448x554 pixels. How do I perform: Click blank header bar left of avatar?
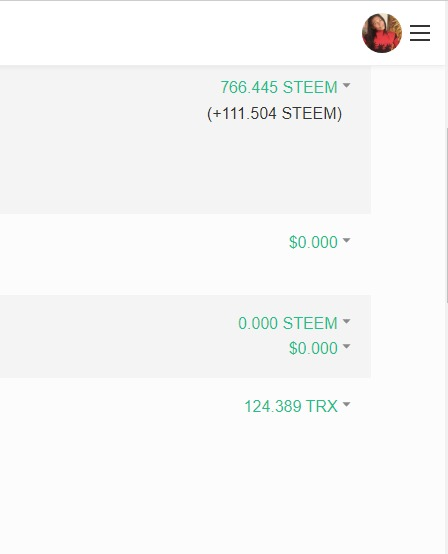pos(177,33)
